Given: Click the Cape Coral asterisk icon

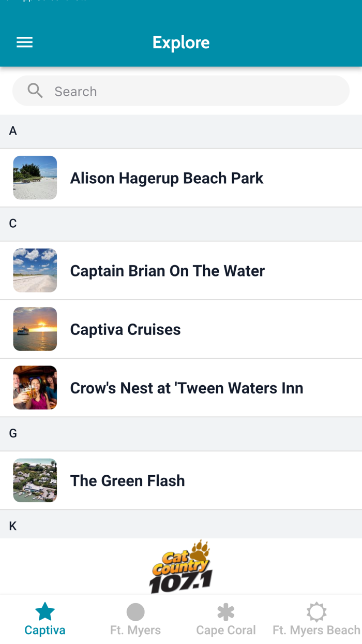Looking at the screenshot, I should 225,612.
